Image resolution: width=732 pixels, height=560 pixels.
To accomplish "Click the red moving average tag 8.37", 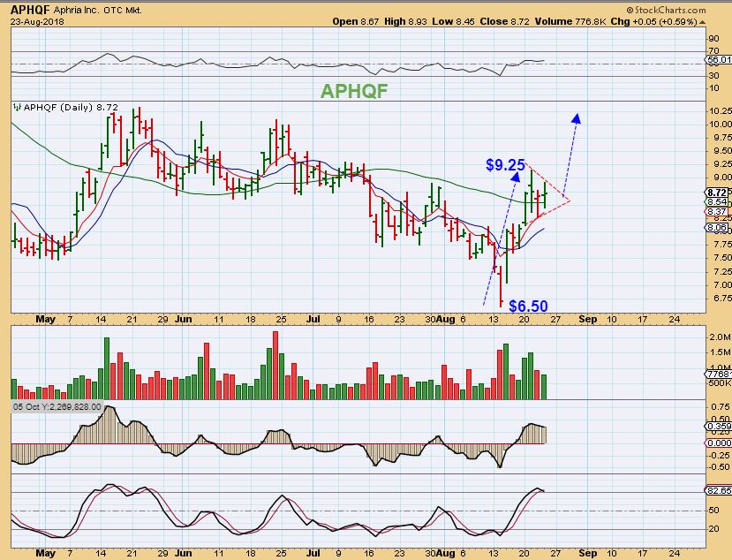I will pos(717,211).
